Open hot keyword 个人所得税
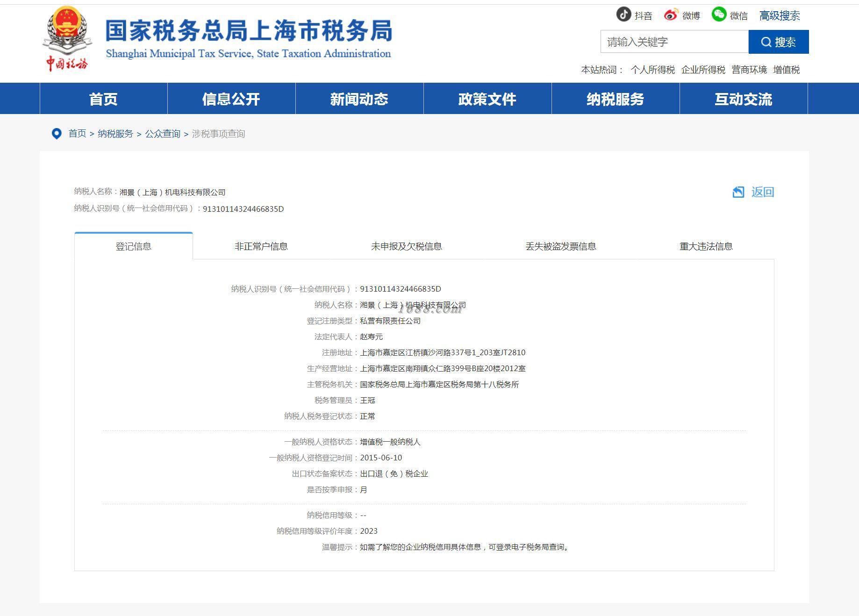The image size is (859, 616). tap(652, 70)
